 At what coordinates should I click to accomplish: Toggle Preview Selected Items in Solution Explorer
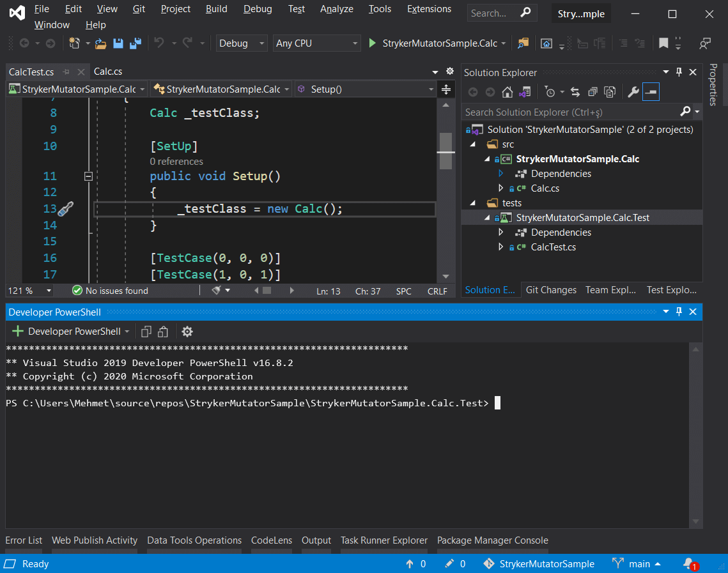651,92
